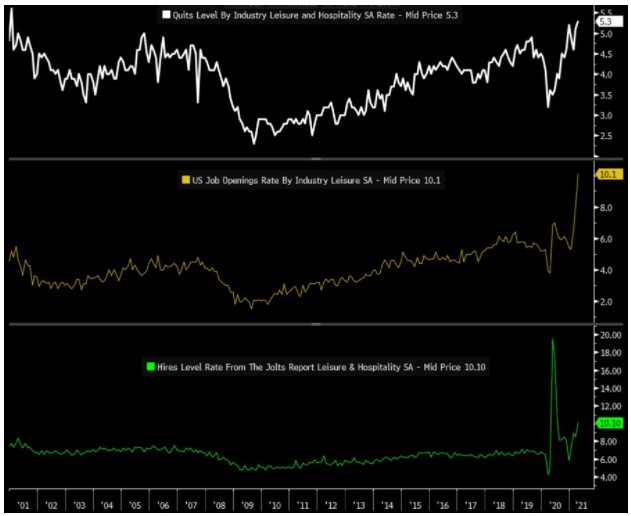Click the '02 year label on the time axis

click(x=51, y=505)
